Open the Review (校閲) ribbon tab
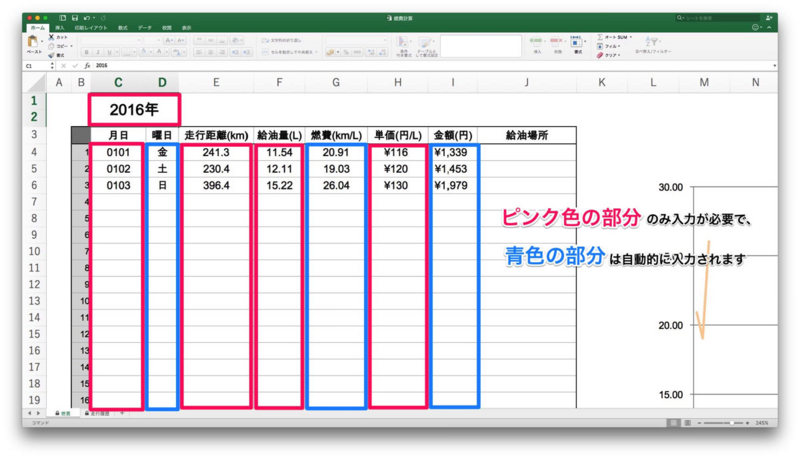 click(x=167, y=28)
